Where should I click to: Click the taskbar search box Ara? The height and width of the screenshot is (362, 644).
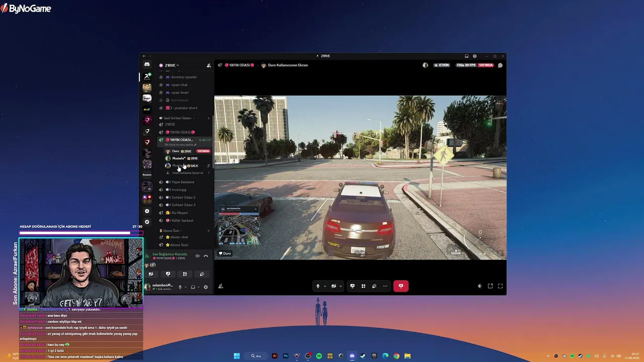[257, 356]
